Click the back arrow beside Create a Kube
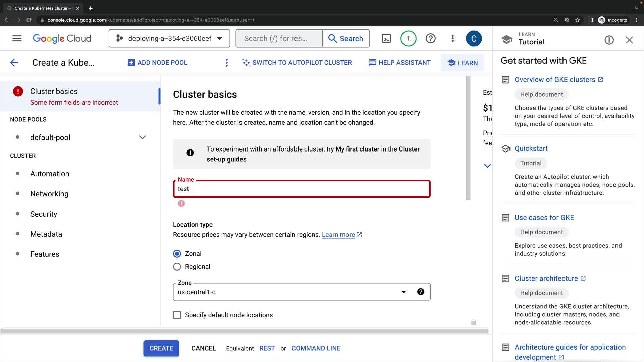Screen dimensions: 644x362 click(x=14, y=63)
